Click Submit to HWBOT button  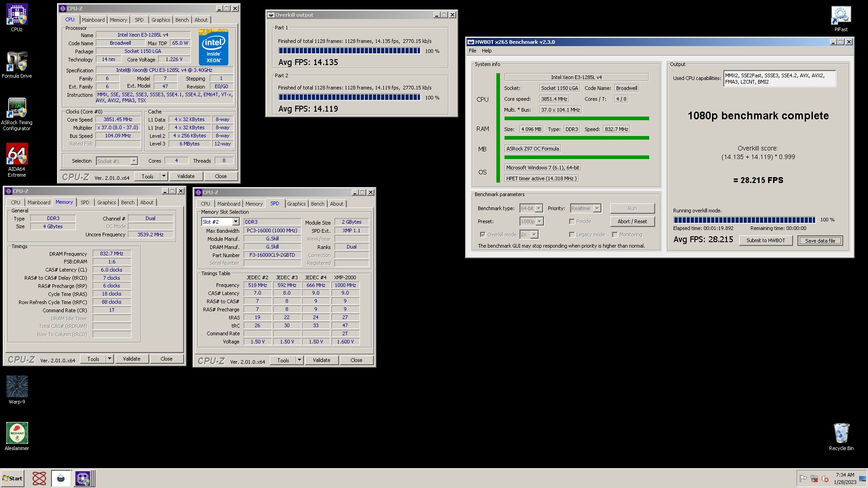tap(766, 240)
